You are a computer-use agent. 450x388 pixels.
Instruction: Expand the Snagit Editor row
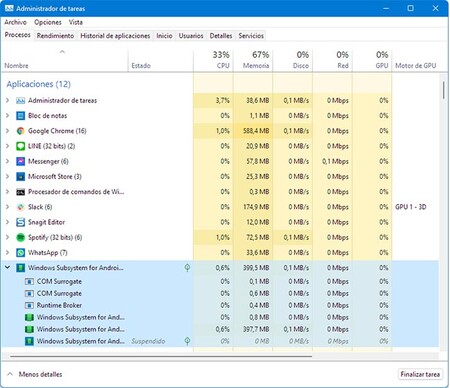[7, 222]
